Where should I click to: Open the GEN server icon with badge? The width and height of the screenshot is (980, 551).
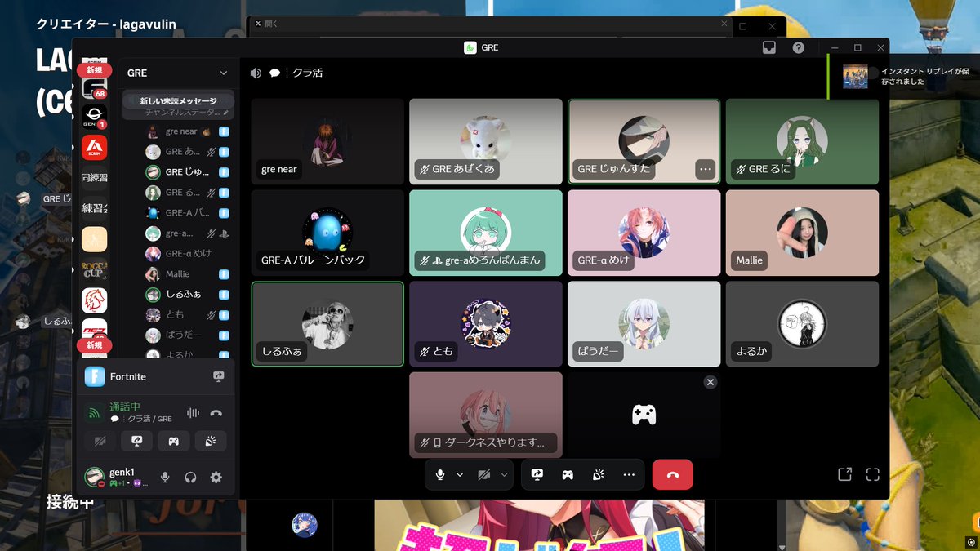coord(94,117)
